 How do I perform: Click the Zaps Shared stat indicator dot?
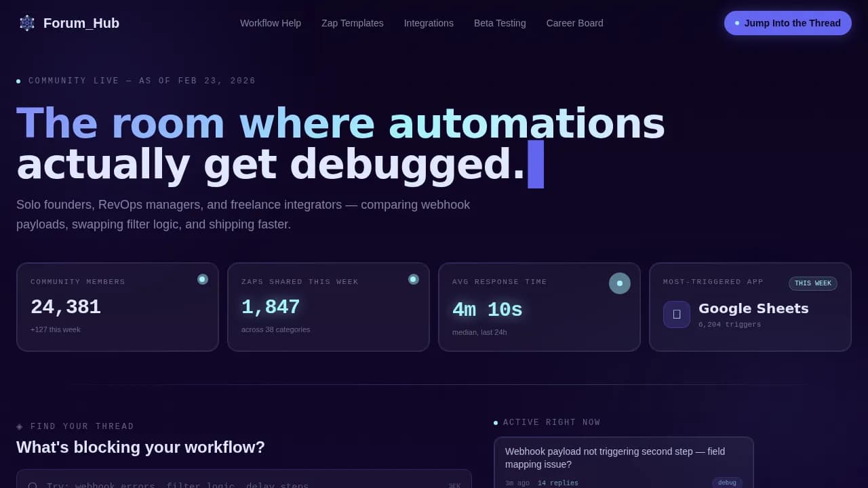tap(413, 279)
